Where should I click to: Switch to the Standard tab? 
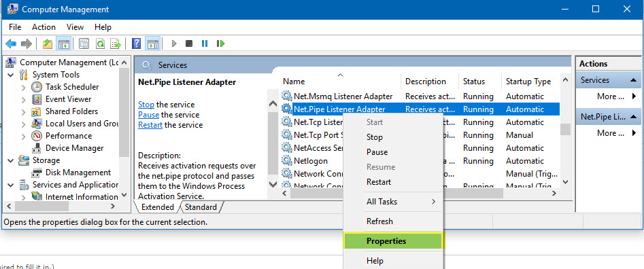[201, 207]
